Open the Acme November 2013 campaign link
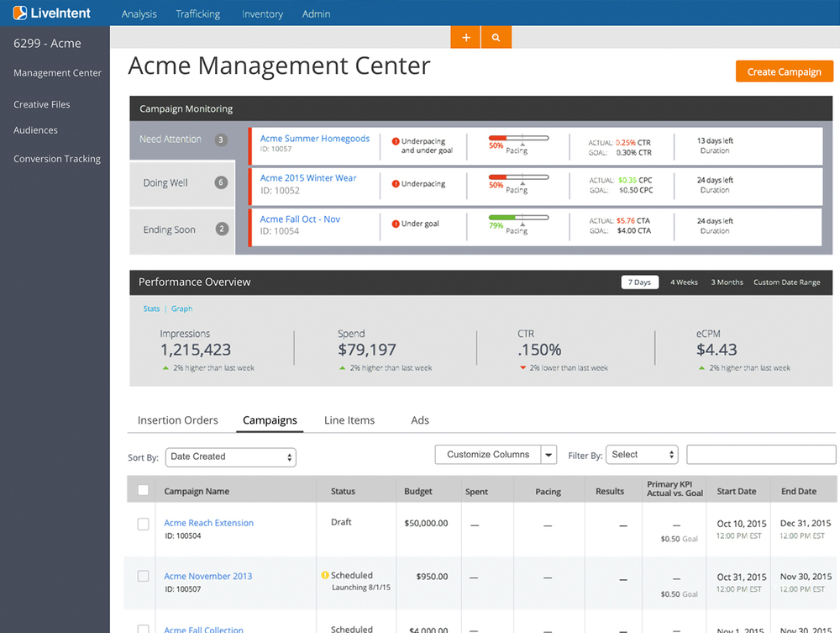This screenshot has height=633, width=840. (x=207, y=576)
